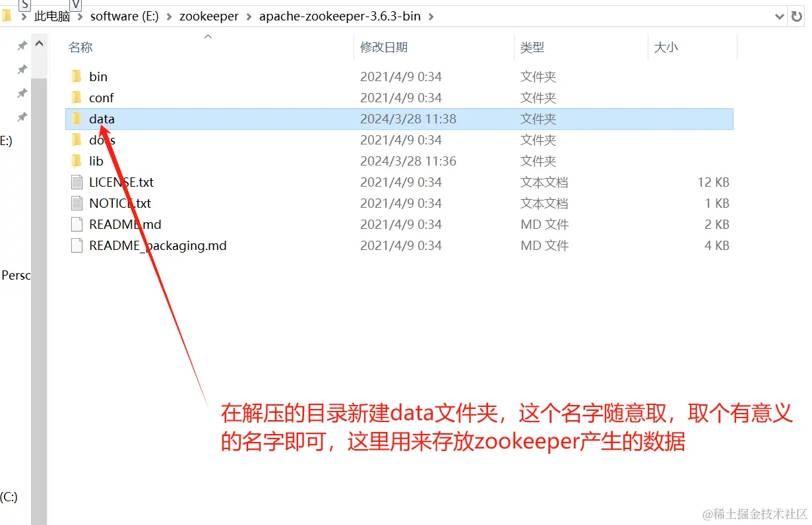Select the conf folder name

pyautogui.click(x=102, y=98)
